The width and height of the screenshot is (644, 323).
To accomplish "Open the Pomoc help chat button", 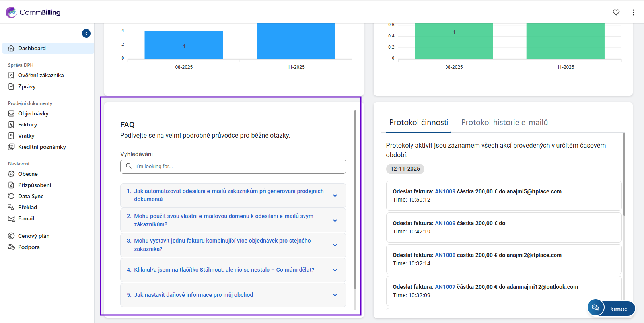I will click(611, 308).
